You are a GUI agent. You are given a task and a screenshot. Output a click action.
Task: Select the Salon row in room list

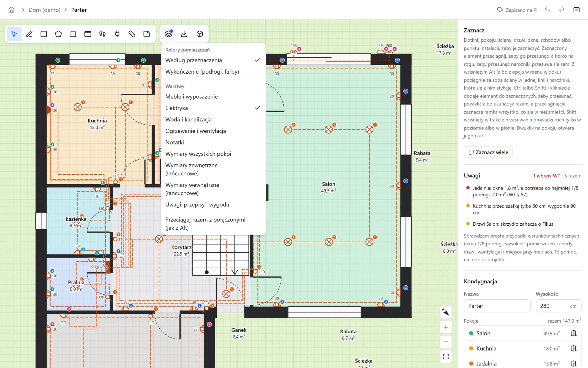point(522,333)
